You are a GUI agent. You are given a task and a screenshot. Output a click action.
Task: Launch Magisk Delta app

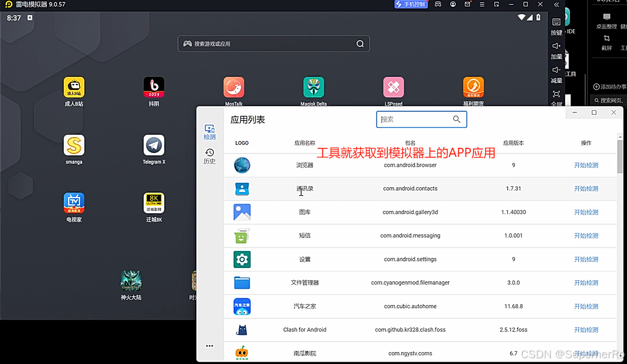point(314,87)
